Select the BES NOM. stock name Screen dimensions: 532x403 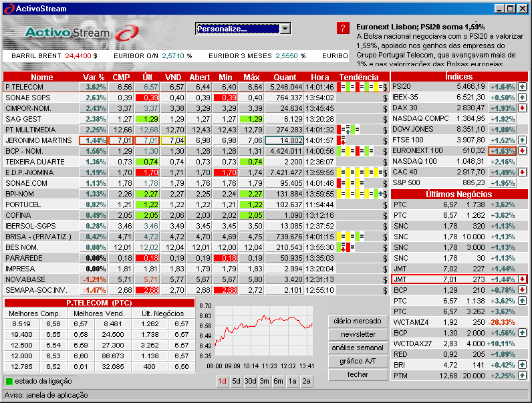point(22,248)
